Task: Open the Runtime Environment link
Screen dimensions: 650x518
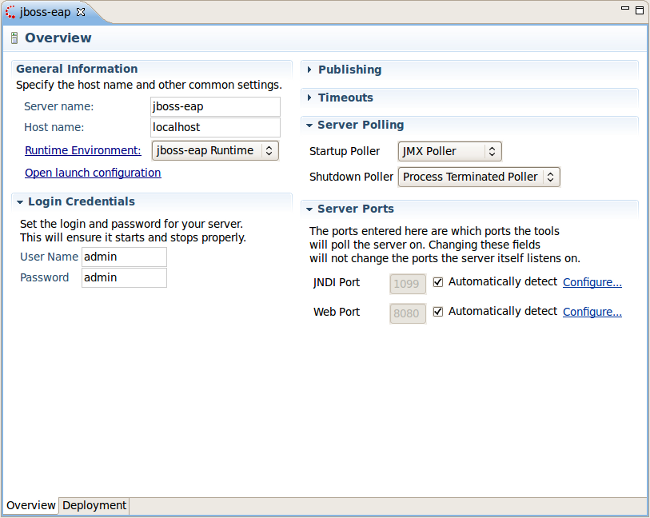Action: pos(83,150)
